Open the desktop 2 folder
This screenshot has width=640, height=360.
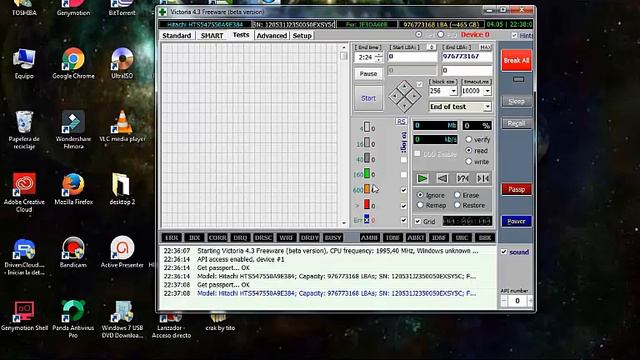tap(122, 189)
